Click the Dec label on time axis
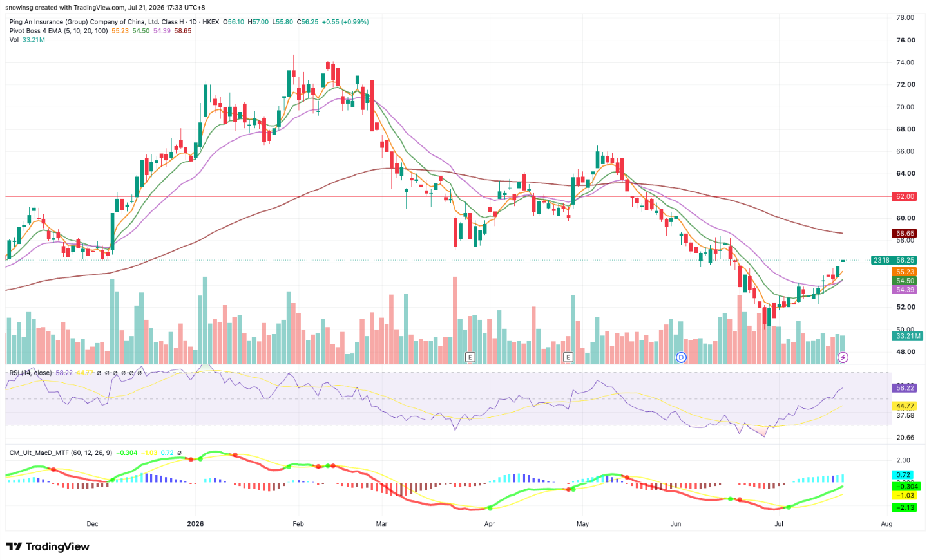 [93, 524]
